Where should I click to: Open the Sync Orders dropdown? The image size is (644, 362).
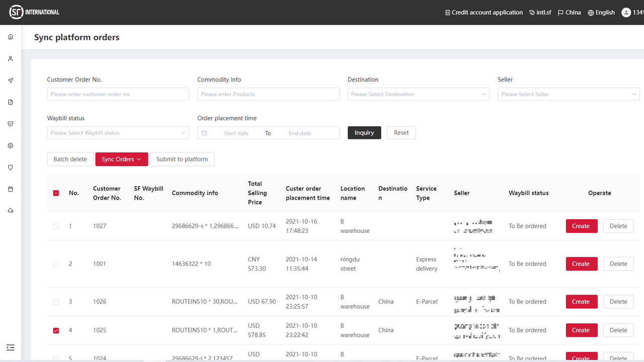click(121, 159)
